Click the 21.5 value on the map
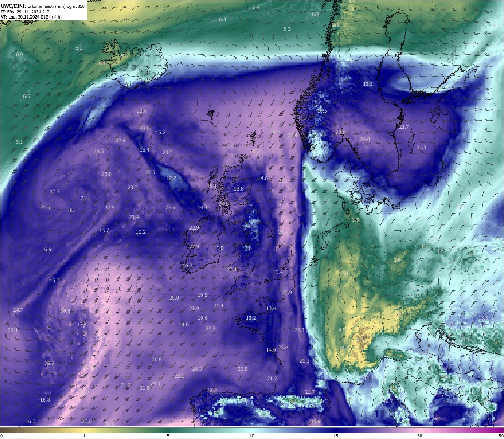The height and width of the screenshot is (439, 504). pyautogui.click(x=45, y=208)
